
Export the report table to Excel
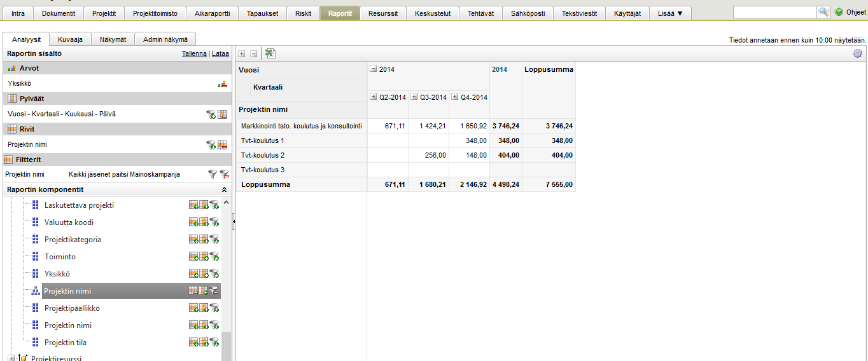pos(270,54)
